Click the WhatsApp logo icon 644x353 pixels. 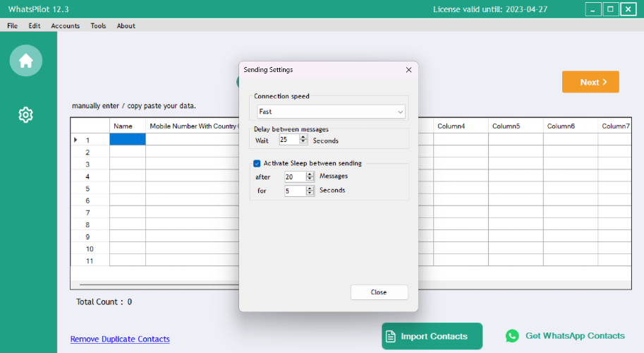[x=512, y=336]
